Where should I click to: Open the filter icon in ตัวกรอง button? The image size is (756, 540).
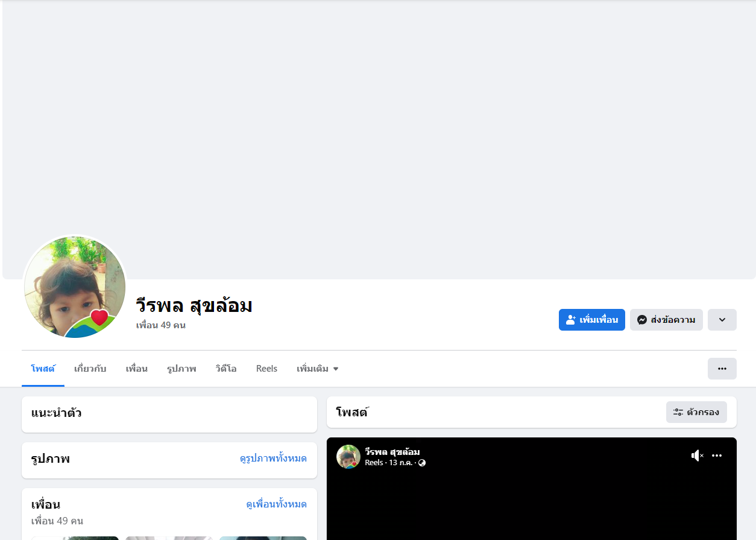[678, 412]
